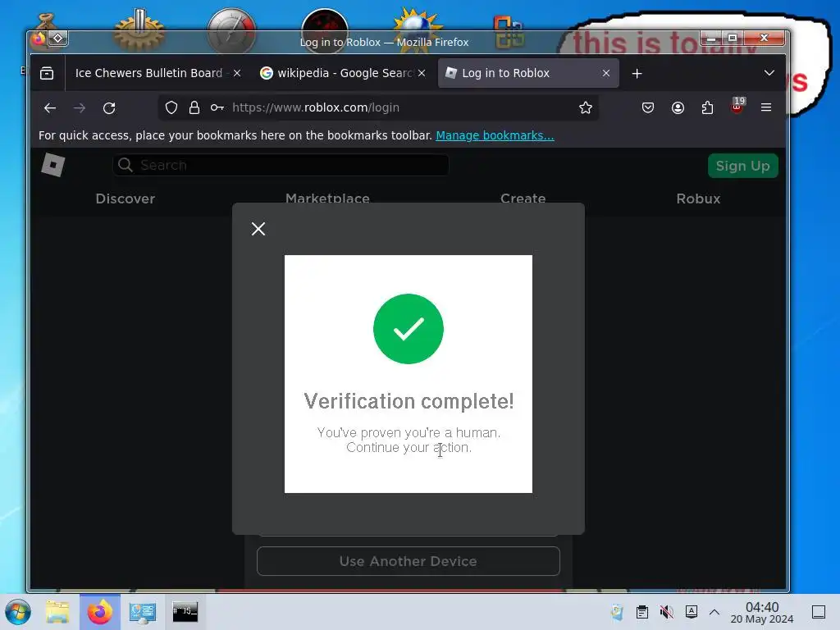Close the verification dialog with X
The width and height of the screenshot is (840, 630).
pyautogui.click(x=258, y=229)
